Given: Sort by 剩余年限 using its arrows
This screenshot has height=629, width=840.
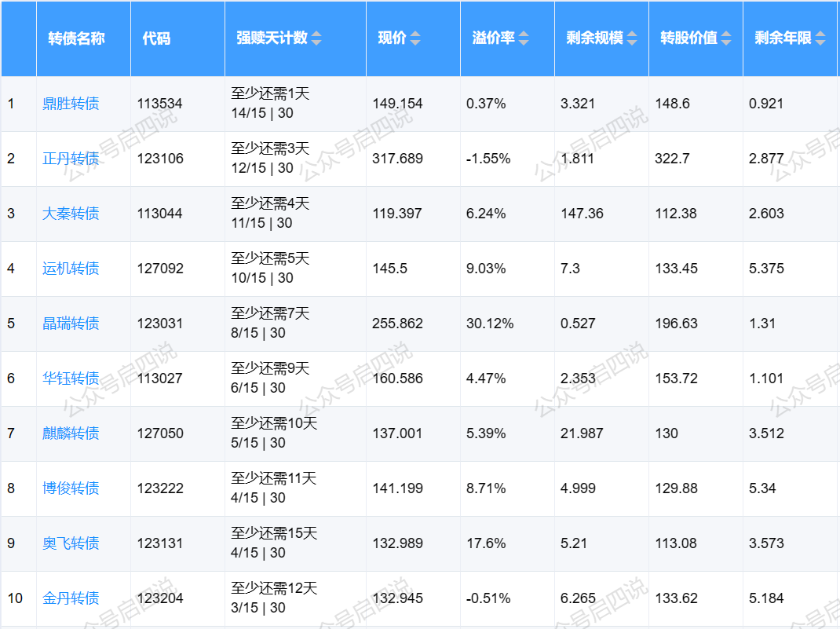Looking at the screenshot, I should coord(820,38).
